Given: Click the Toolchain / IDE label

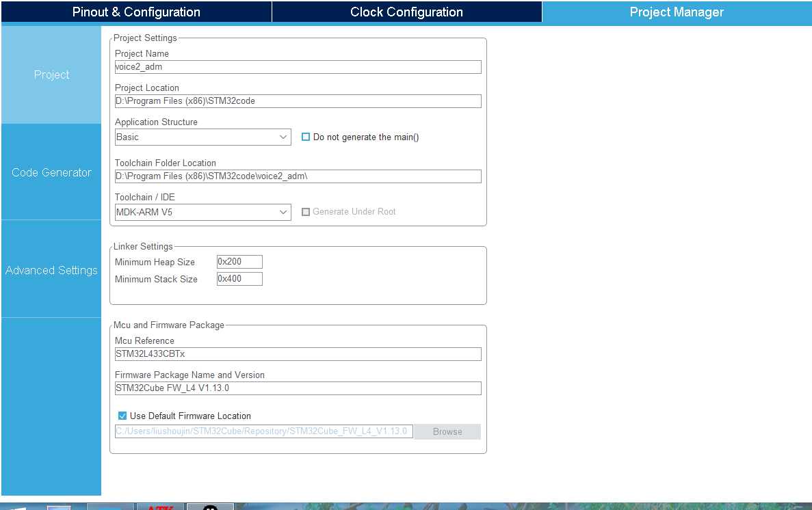Looking at the screenshot, I should point(145,198).
